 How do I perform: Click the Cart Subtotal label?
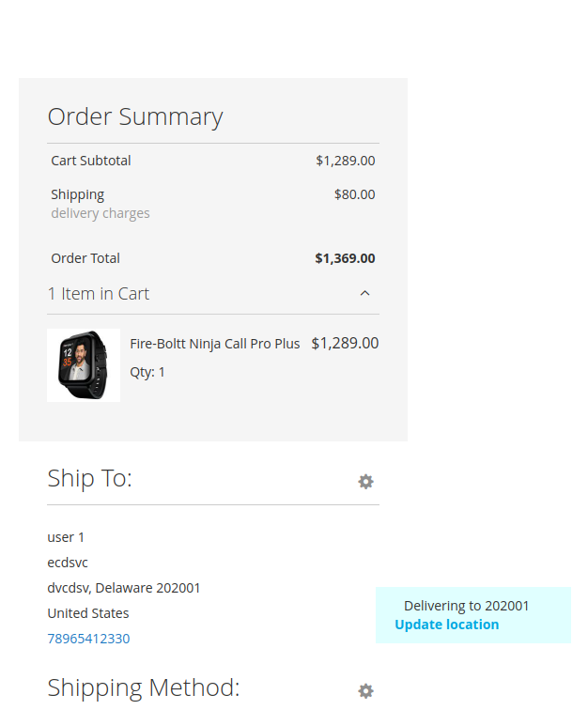click(91, 161)
